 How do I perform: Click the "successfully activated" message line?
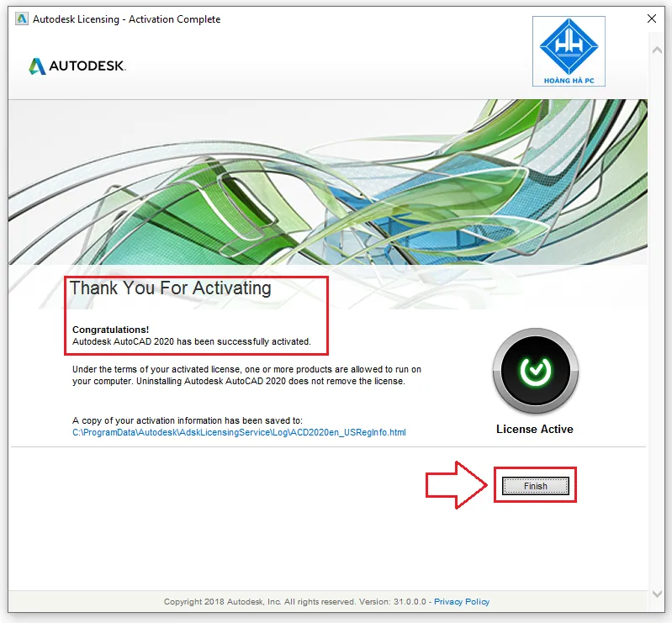(192, 341)
